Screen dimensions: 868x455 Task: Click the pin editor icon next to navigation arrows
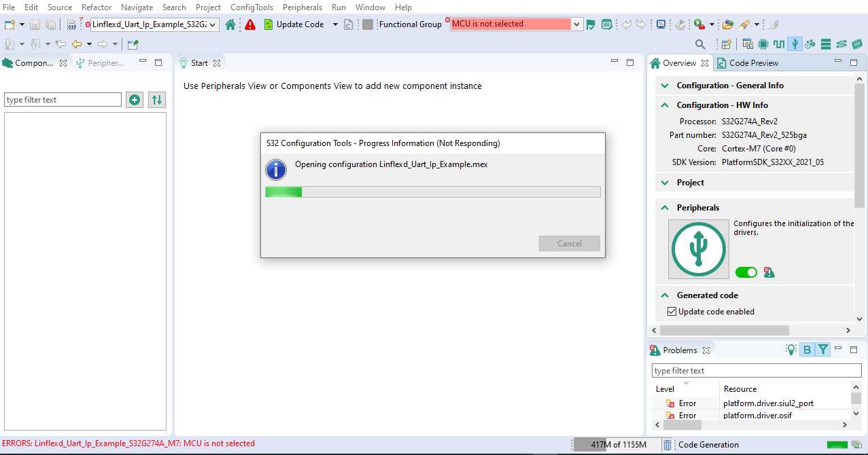point(133,44)
